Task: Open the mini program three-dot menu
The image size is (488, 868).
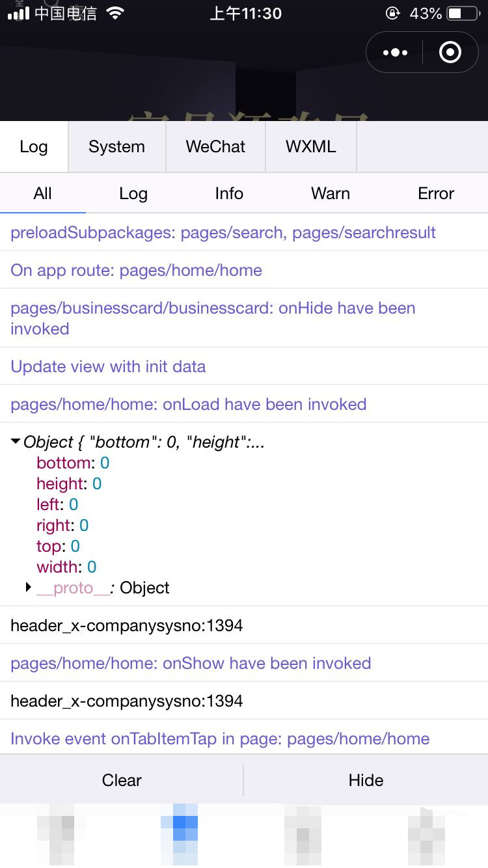Action: pyautogui.click(x=396, y=52)
